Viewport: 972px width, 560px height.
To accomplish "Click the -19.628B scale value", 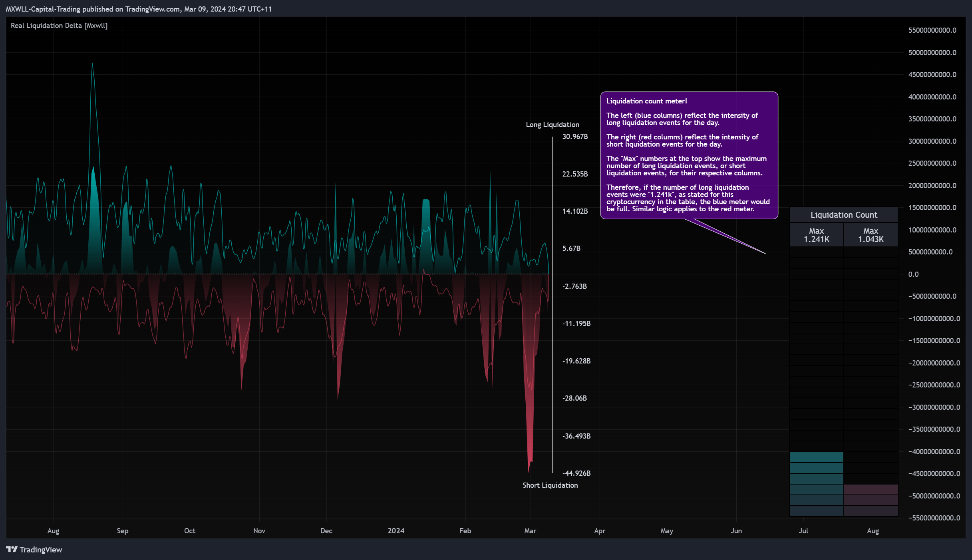I will point(576,361).
